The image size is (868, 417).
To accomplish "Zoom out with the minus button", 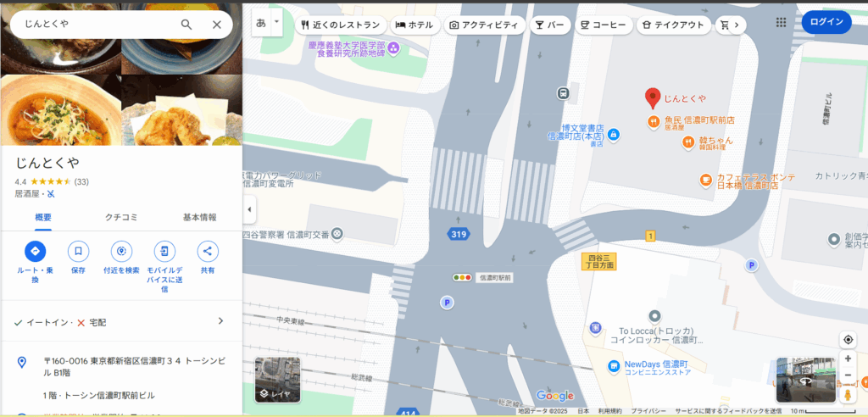I will [848, 375].
